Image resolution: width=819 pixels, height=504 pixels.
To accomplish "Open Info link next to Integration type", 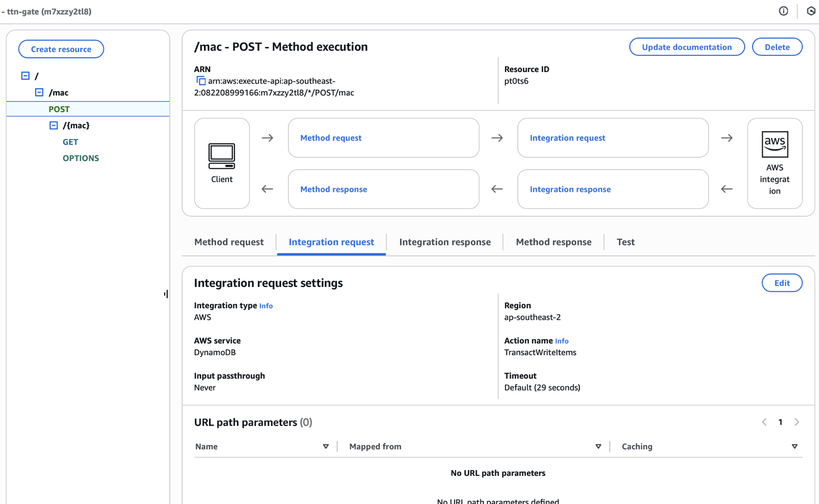I will 266,306.
